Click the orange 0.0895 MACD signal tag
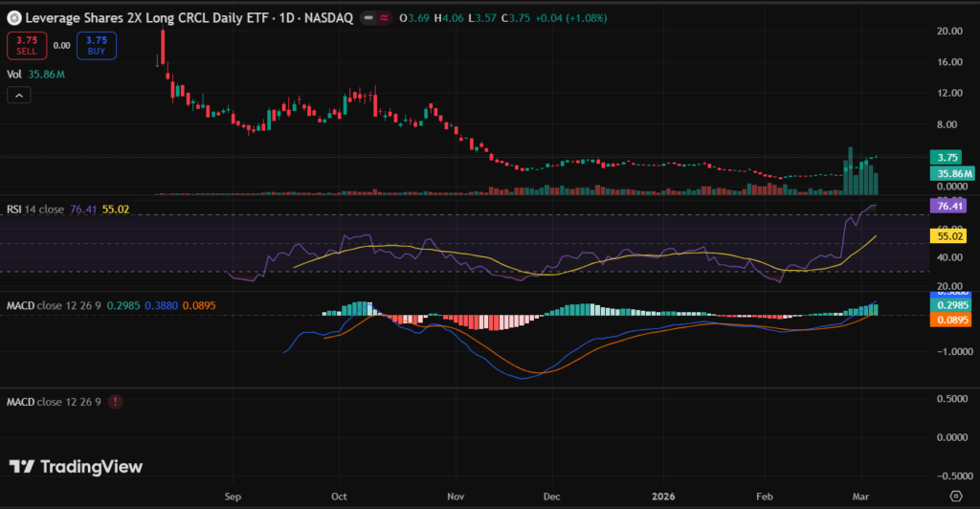Viewport: 980px width, 509px height. click(950, 321)
